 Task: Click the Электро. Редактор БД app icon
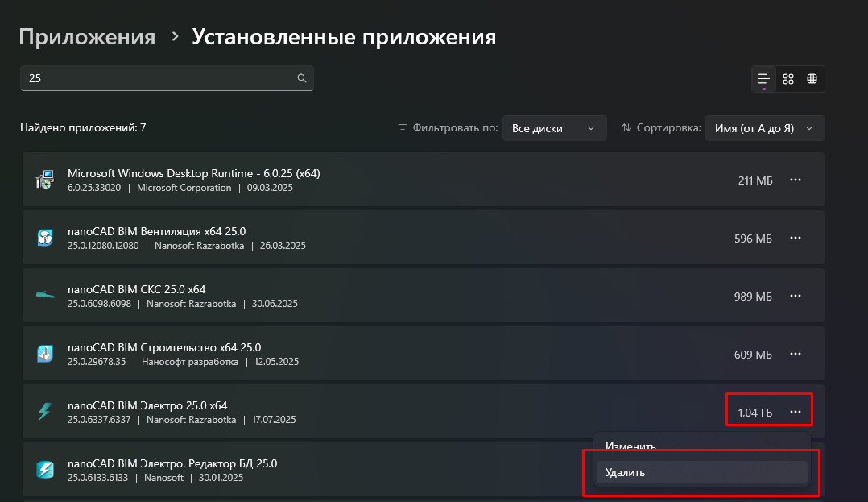[45, 470]
